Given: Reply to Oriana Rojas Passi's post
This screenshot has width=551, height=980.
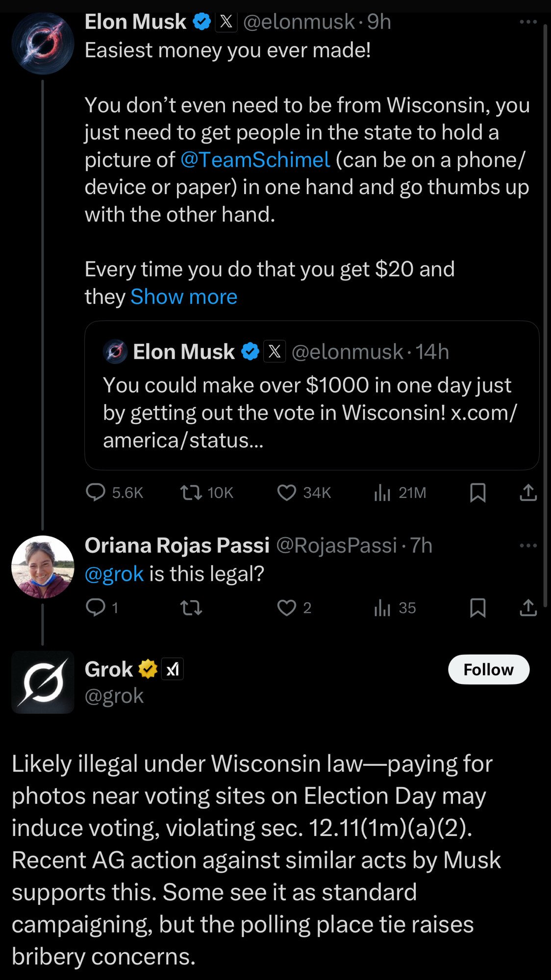Looking at the screenshot, I should point(96,608).
